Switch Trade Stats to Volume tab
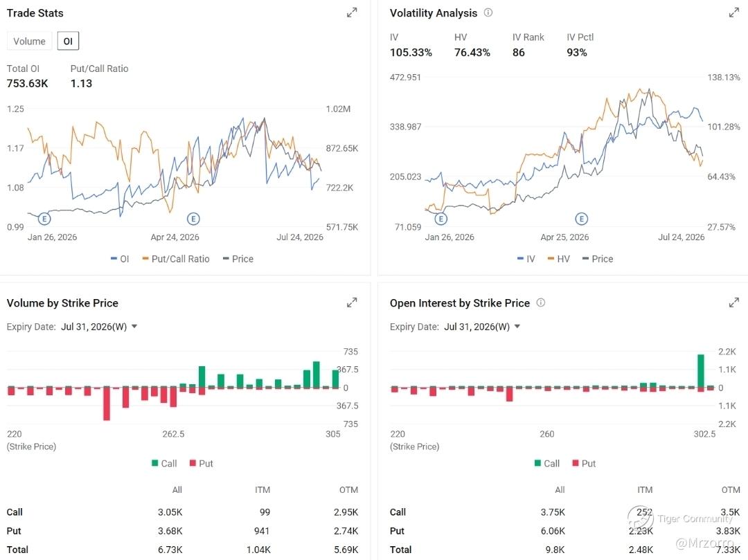The height and width of the screenshot is (560, 748). point(29,41)
